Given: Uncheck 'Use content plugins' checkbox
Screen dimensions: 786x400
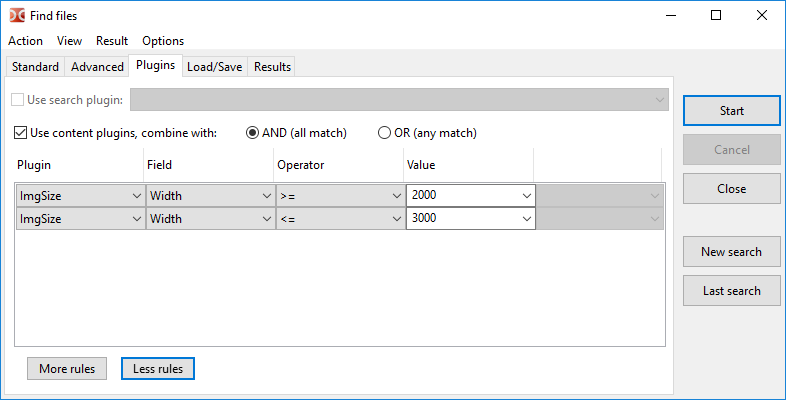Looking at the screenshot, I should (21, 133).
